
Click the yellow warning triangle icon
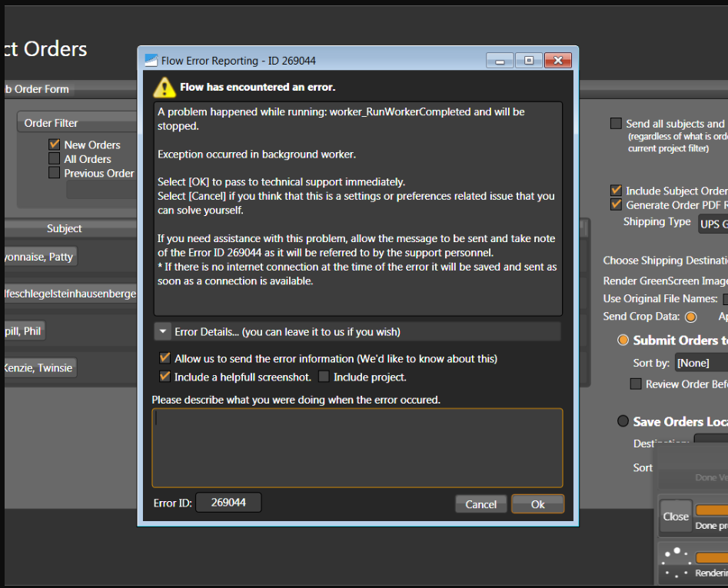point(165,88)
